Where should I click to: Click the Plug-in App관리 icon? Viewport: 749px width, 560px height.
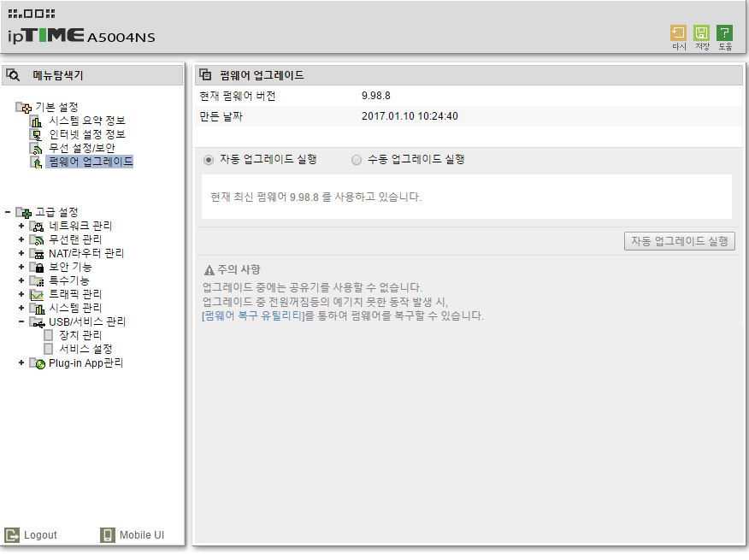(38, 363)
